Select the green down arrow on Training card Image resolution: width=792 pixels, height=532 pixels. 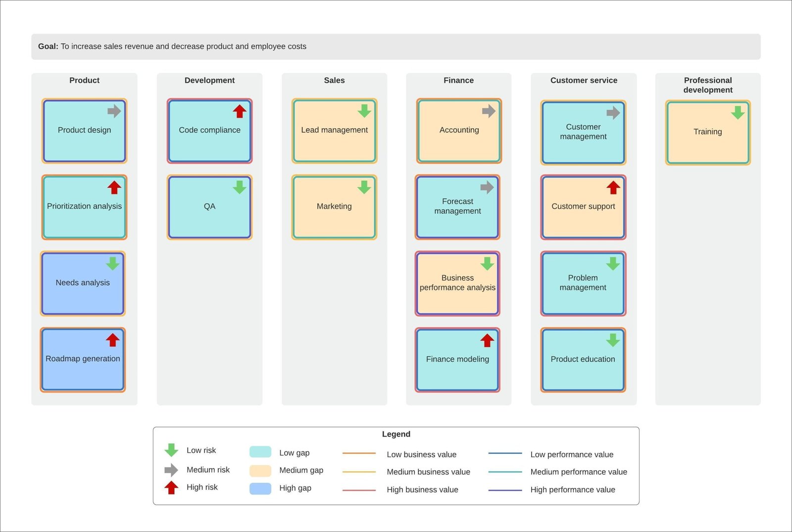(x=738, y=113)
